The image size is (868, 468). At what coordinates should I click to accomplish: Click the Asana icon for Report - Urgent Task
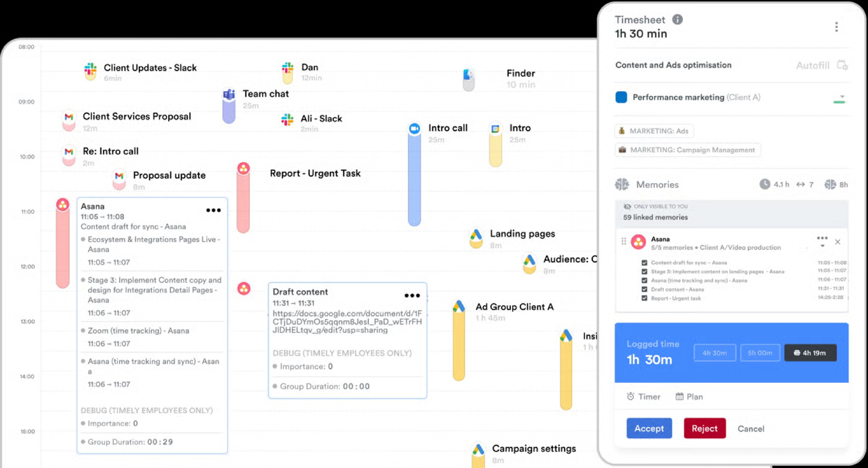pos(243,169)
